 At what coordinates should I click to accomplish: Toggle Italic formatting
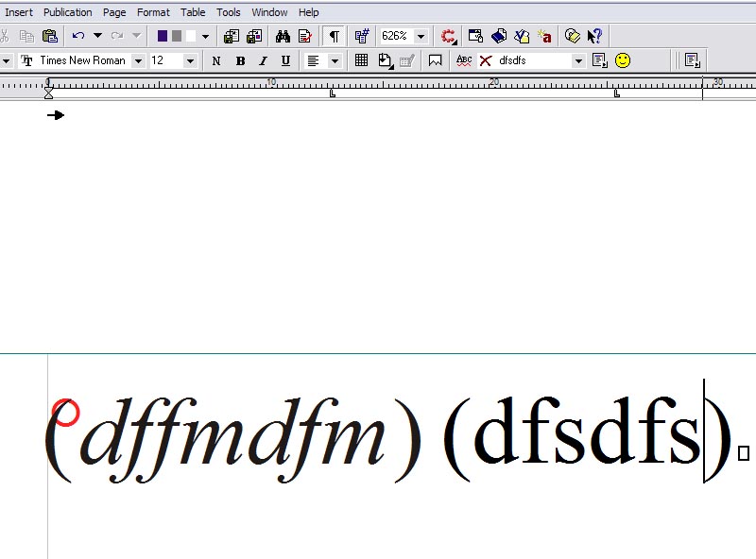tap(264, 60)
